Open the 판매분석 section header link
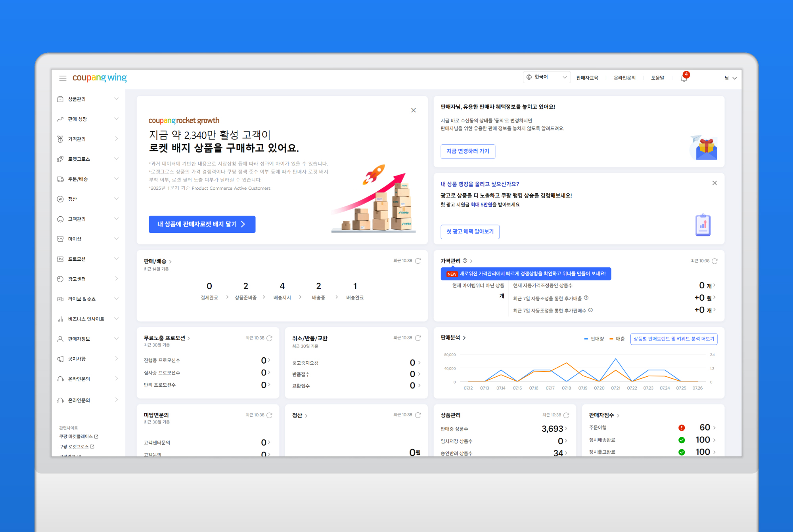 (x=453, y=338)
